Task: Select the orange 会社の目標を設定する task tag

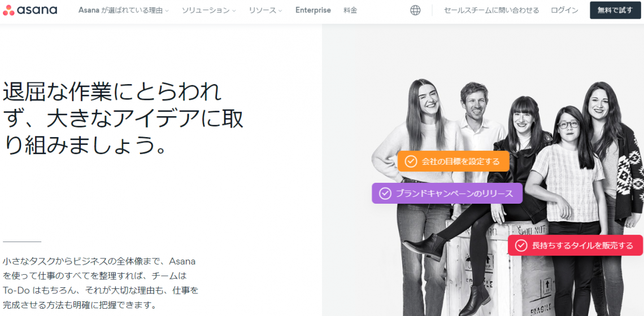Action: [x=454, y=161]
